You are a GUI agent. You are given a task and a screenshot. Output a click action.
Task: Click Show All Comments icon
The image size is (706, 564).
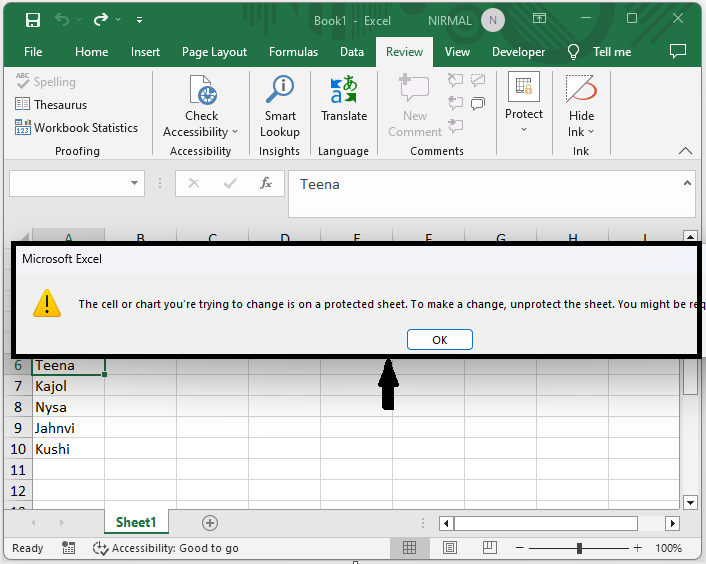pyautogui.click(x=478, y=104)
